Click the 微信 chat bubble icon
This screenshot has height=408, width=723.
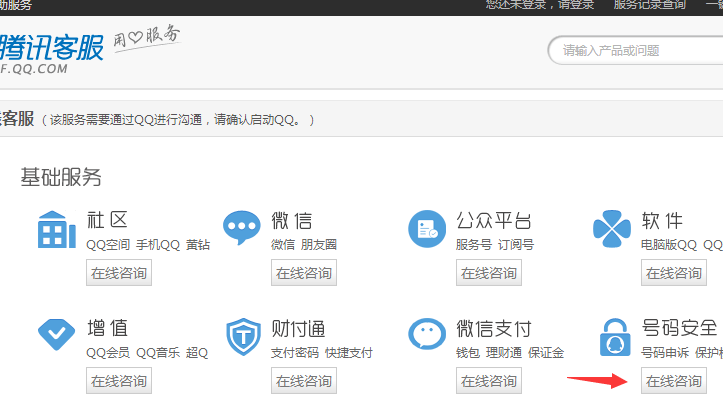click(x=242, y=228)
